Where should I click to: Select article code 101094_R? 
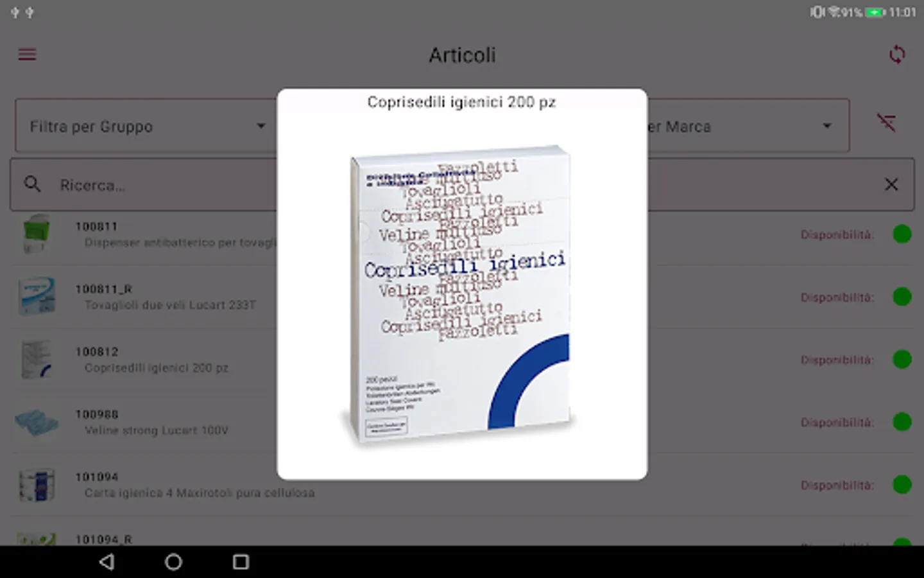[x=103, y=539]
